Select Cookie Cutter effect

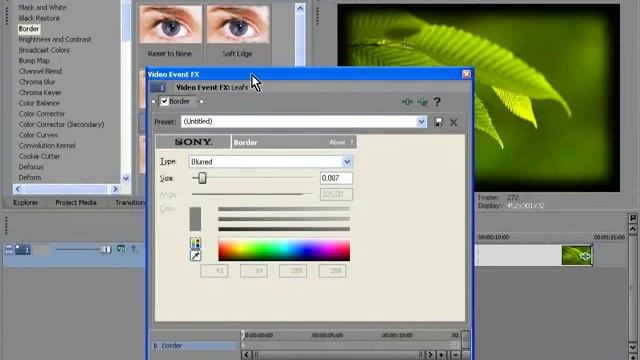coord(39,156)
